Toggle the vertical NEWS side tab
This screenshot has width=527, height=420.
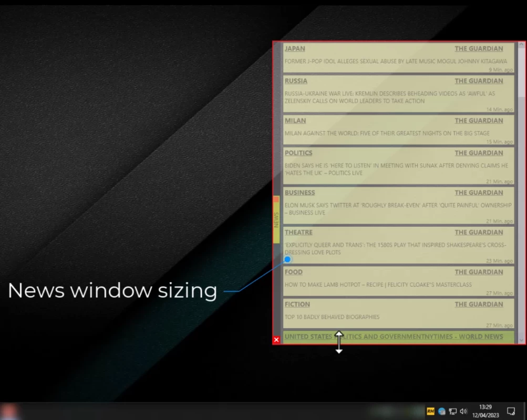click(x=276, y=220)
